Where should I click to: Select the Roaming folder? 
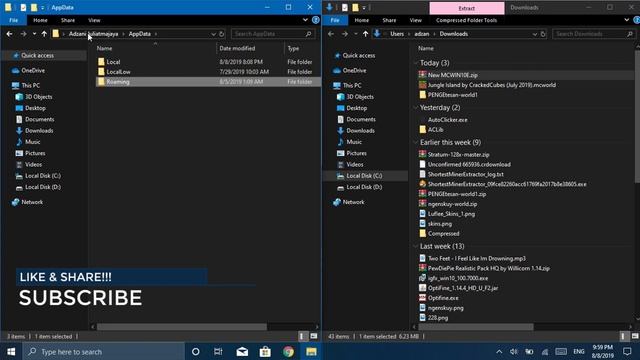click(208, 82)
